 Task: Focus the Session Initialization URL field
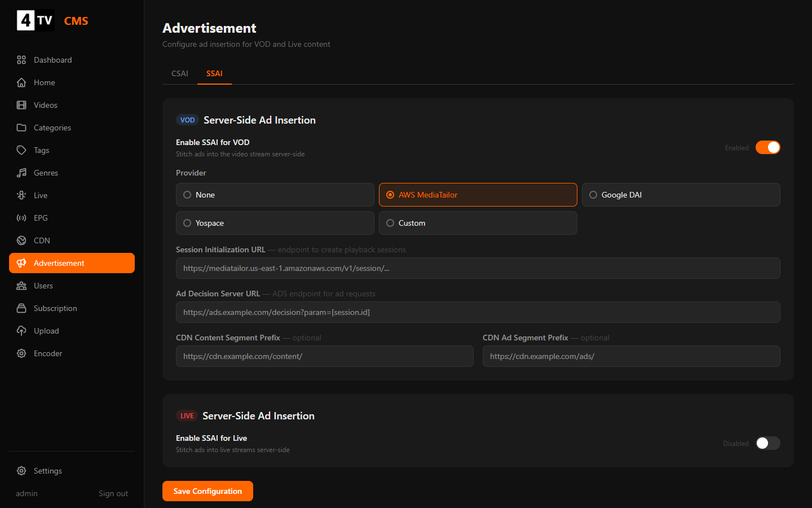(478, 268)
